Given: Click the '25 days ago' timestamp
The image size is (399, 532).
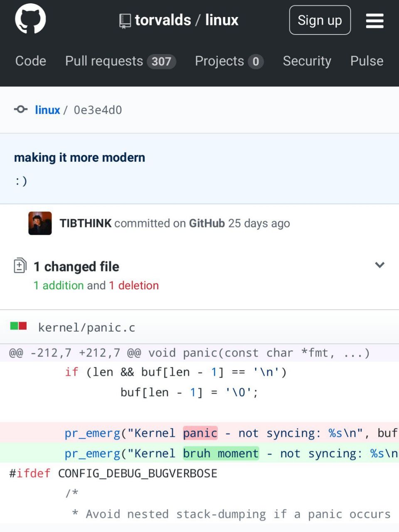Looking at the screenshot, I should coord(259,223).
